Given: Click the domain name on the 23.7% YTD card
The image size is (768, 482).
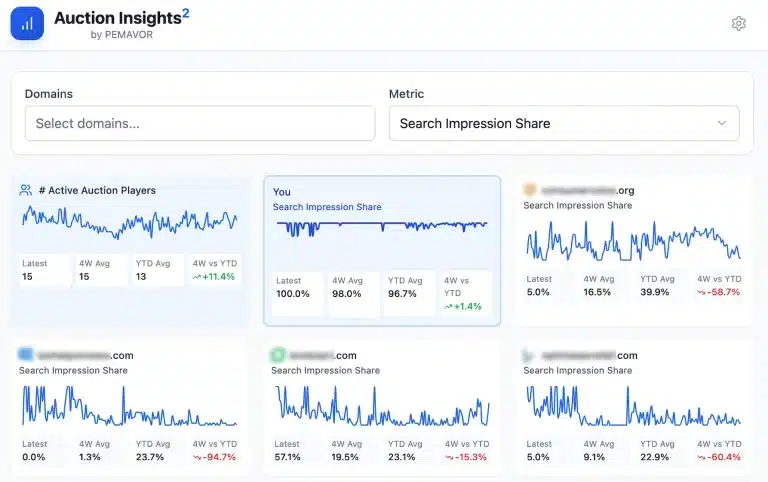Looking at the screenshot, I should pyautogui.click(x=85, y=355).
